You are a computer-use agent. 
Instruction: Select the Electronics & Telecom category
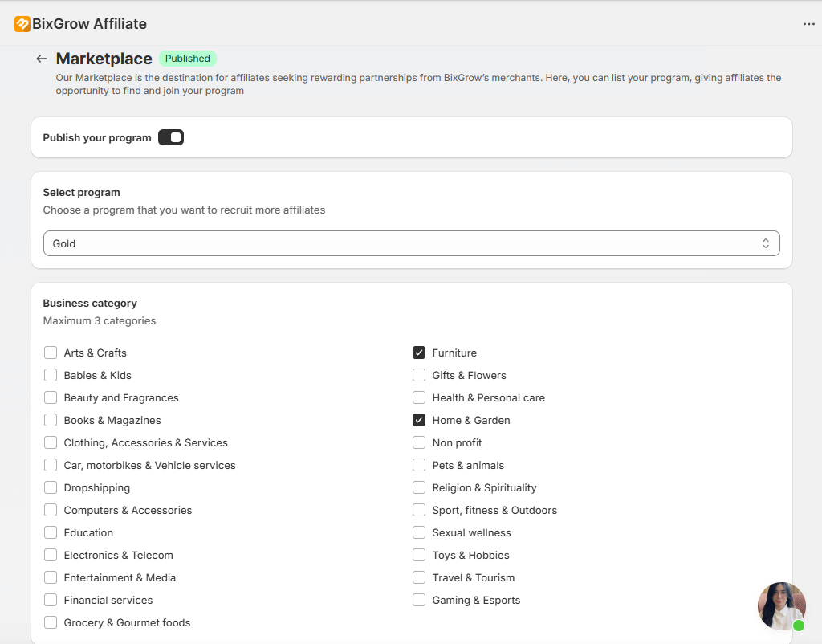[x=51, y=555]
